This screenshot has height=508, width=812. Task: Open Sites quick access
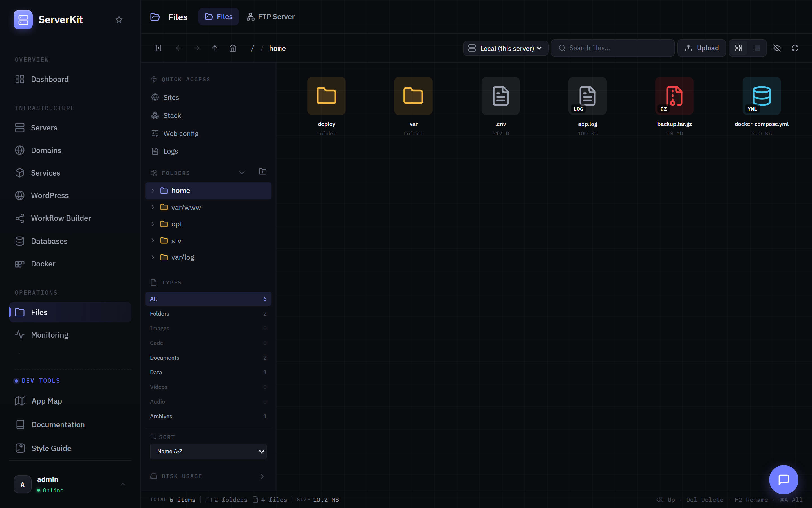[208, 97]
